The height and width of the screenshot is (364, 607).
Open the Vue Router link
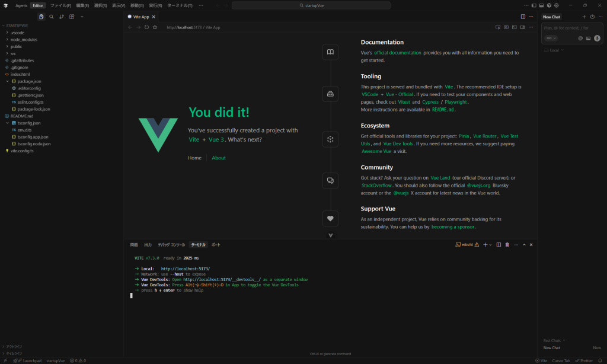485,136
